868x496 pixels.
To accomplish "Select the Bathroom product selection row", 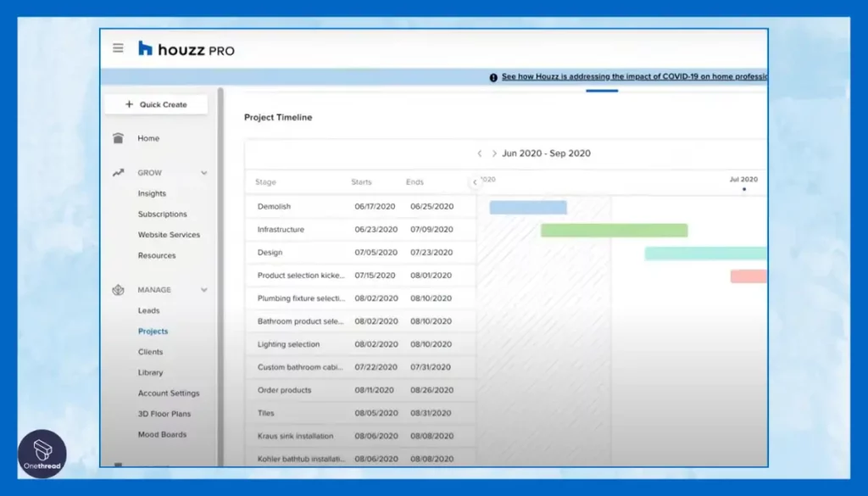I will click(360, 321).
